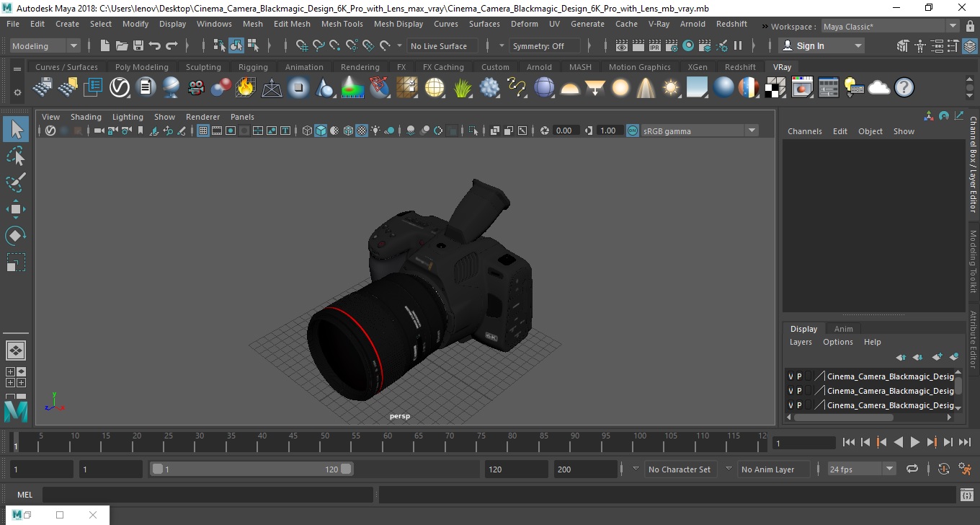Open the 24 fps frame rate dropdown

pos(862,469)
